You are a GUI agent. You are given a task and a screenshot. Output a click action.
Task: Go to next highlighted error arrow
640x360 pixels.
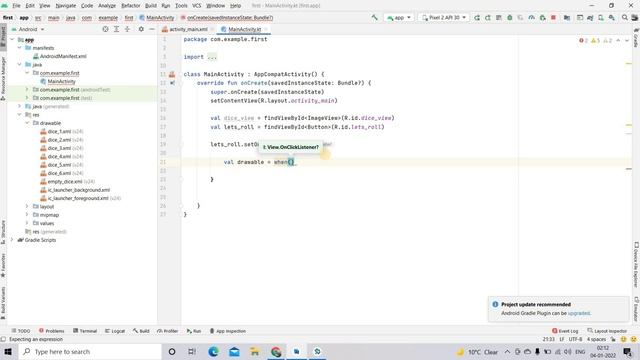(x=627, y=40)
